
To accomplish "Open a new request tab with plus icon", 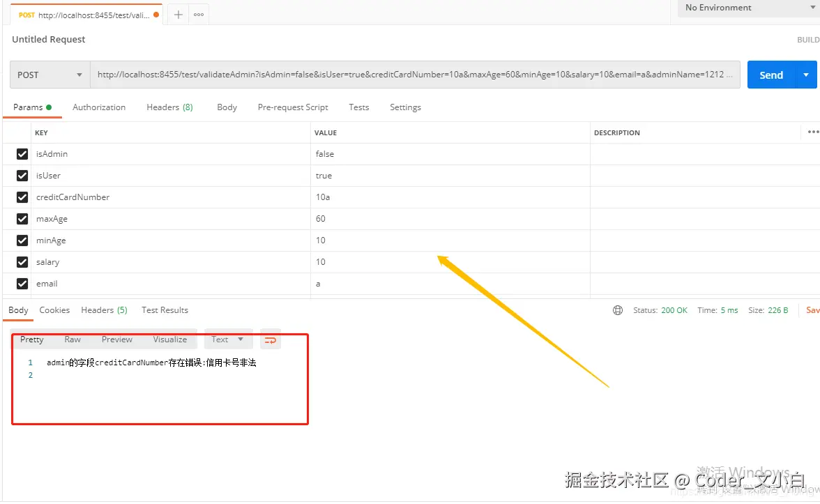I will [x=179, y=15].
